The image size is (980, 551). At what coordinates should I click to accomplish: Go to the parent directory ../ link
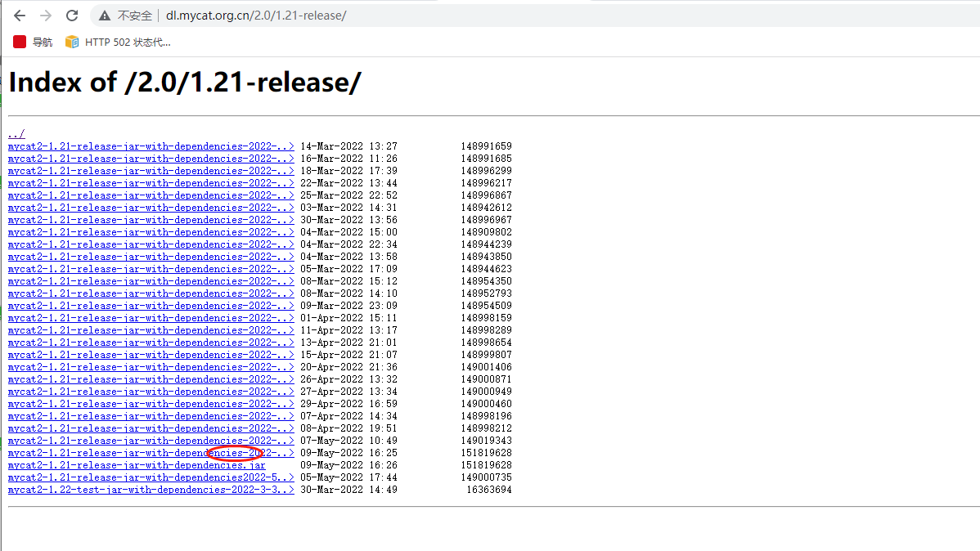click(x=16, y=134)
